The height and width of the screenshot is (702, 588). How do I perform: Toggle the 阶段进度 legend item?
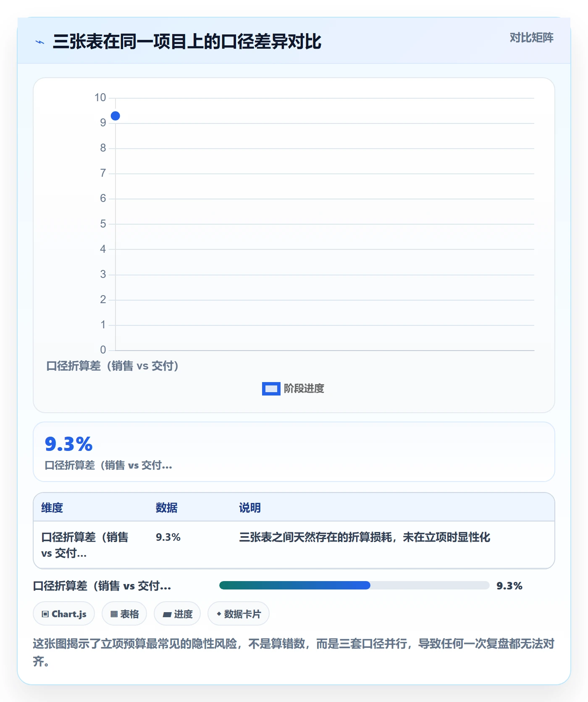click(x=293, y=389)
